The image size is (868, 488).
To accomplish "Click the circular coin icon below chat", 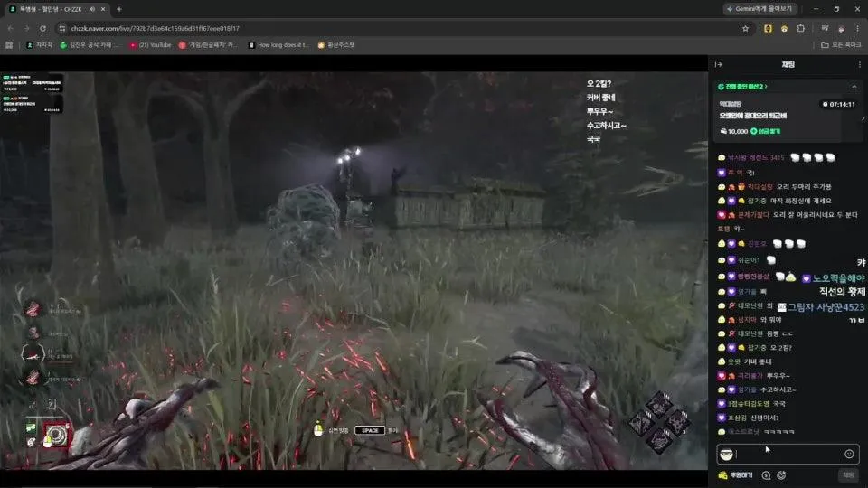I will (766, 475).
